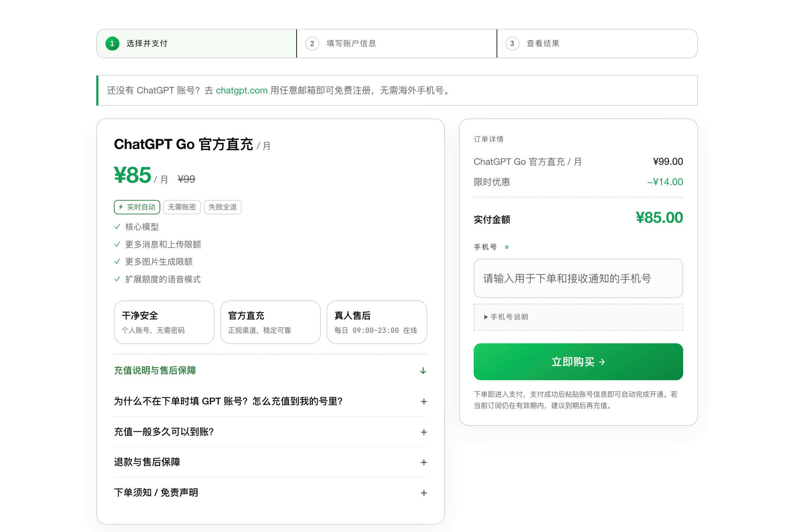This screenshot has height=532, width=790.
Task: Click the '限时优惠' discount row label
Action: click(x=492, y=182)
